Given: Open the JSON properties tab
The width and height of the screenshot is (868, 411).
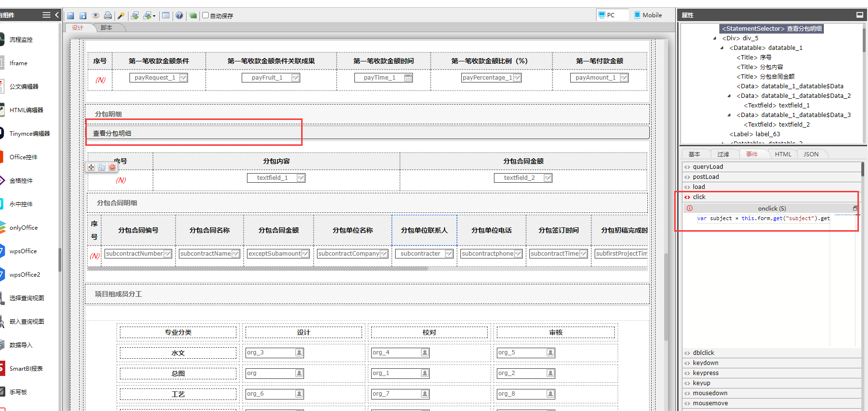Looking at the screenshot, I should click(811, 154).
